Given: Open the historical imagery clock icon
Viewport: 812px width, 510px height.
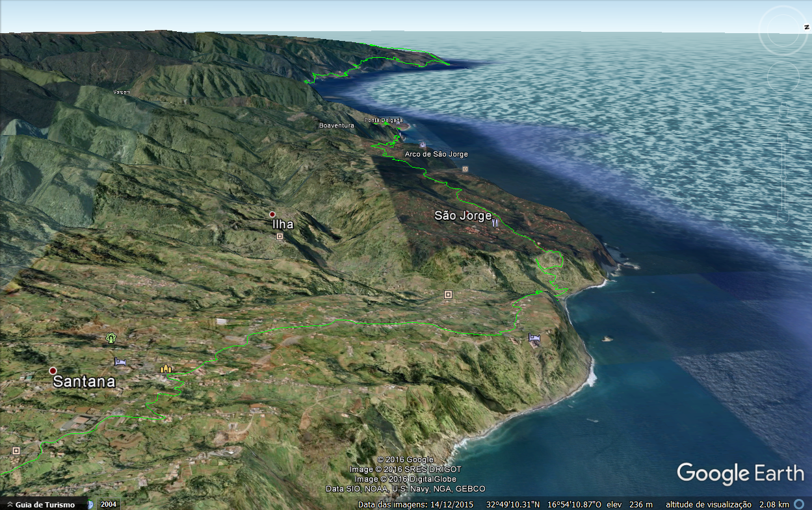Looking at the screenshot, I should pos(91,505).
